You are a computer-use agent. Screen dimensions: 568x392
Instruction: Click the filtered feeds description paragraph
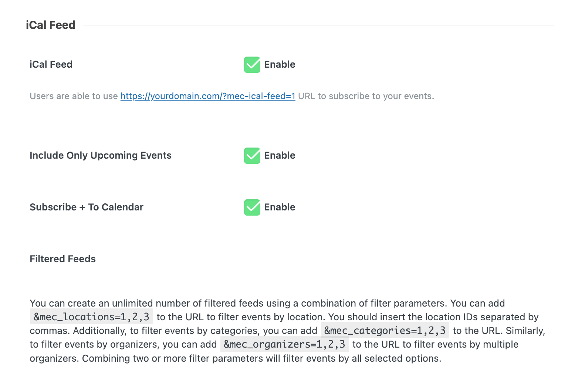coord(285,330)
